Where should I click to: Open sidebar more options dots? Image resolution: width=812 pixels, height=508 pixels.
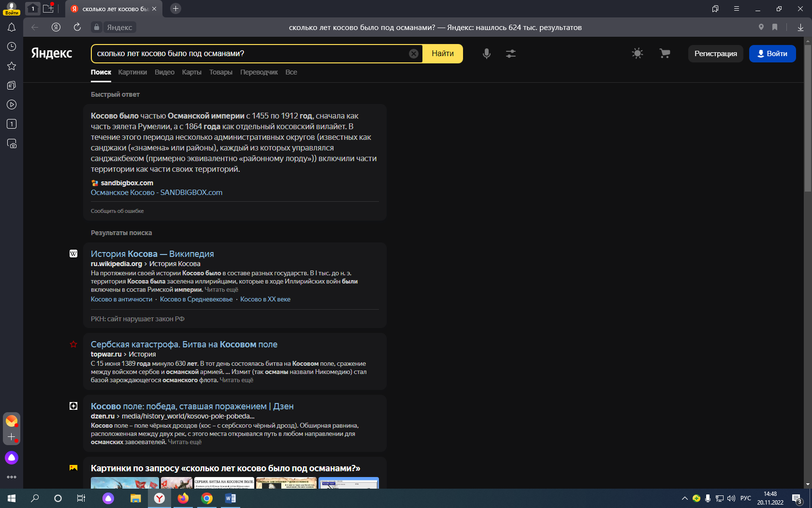pos(12,477)
